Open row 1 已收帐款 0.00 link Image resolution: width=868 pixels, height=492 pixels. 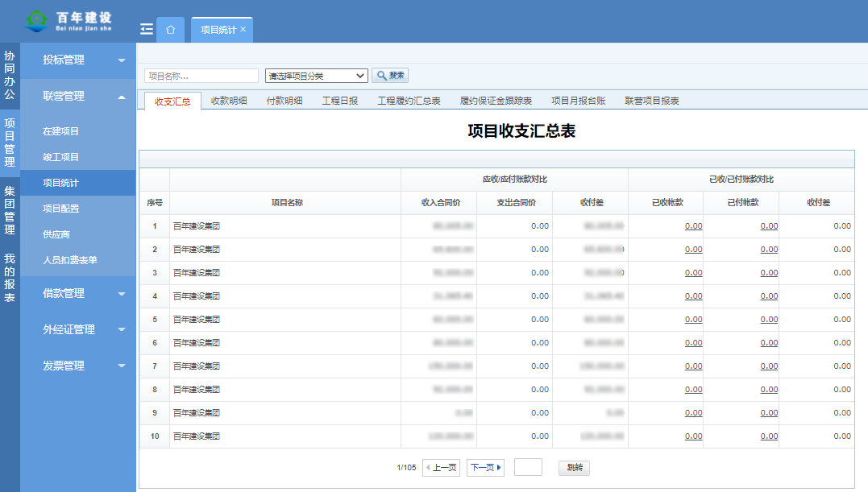[x=694, y=226]
